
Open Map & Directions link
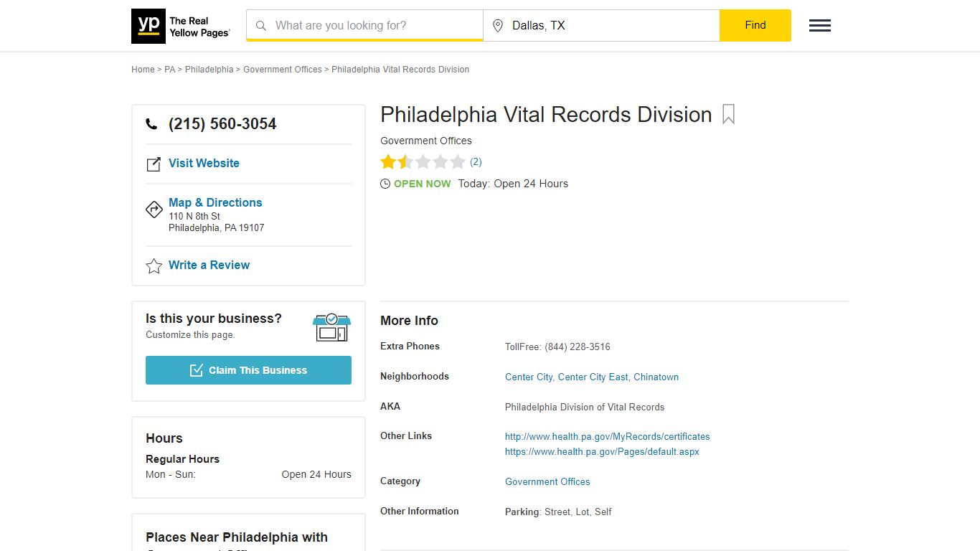215,203
